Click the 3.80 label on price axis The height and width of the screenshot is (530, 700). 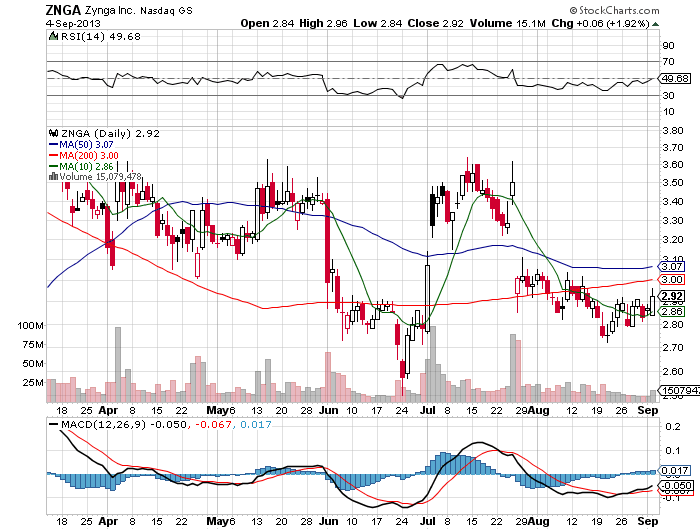[673, 130]
